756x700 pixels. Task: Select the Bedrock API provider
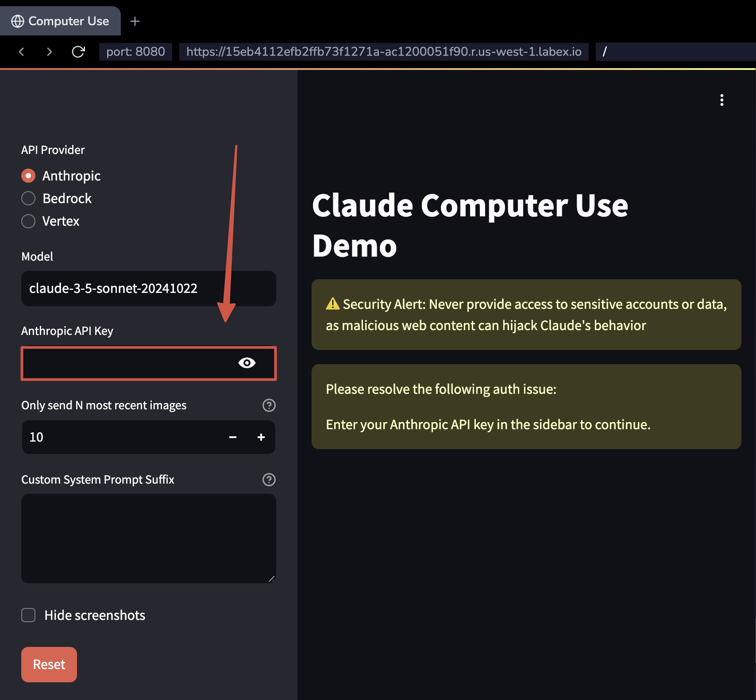pos(28,198)
